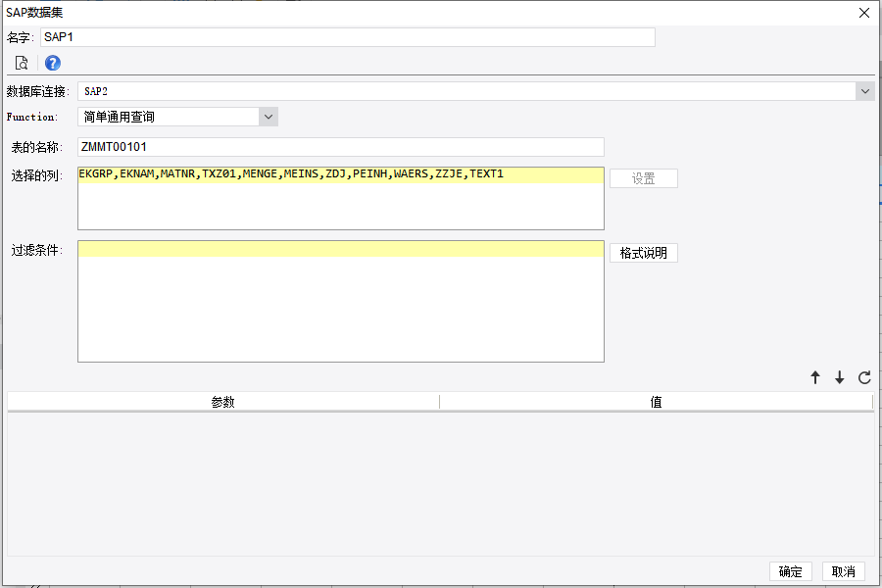Cancel with the 取消 button
882x588 pixels.
tap(843, 571)
